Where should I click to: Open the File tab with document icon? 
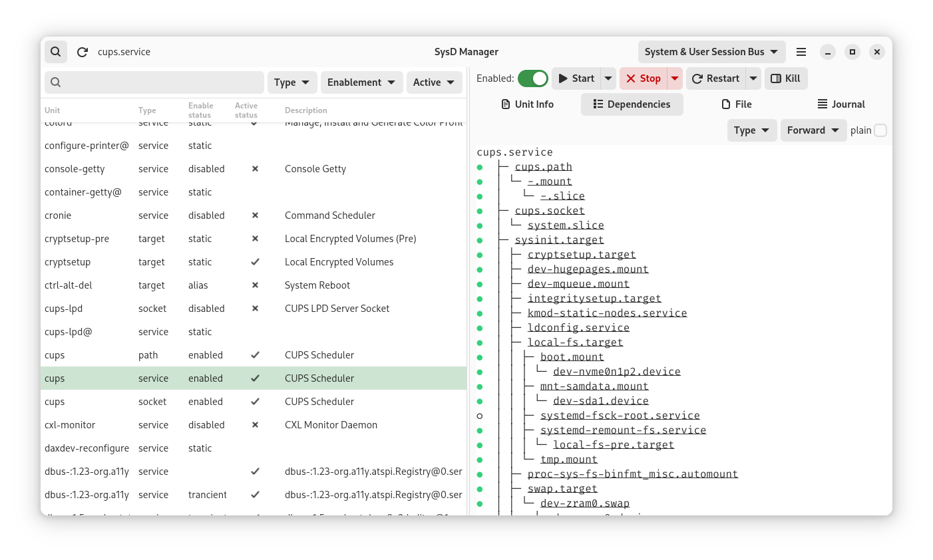tap(737, 104)
